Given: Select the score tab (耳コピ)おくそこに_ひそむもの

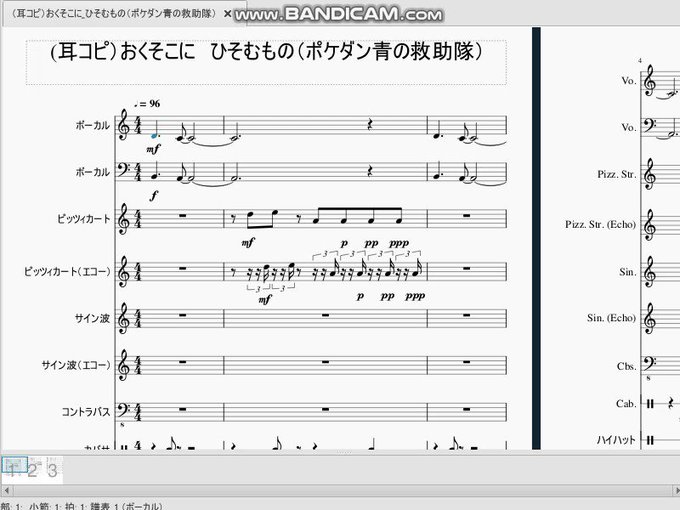Looking at the screenshot, I should pyautogui.click(x=114, y=13).
